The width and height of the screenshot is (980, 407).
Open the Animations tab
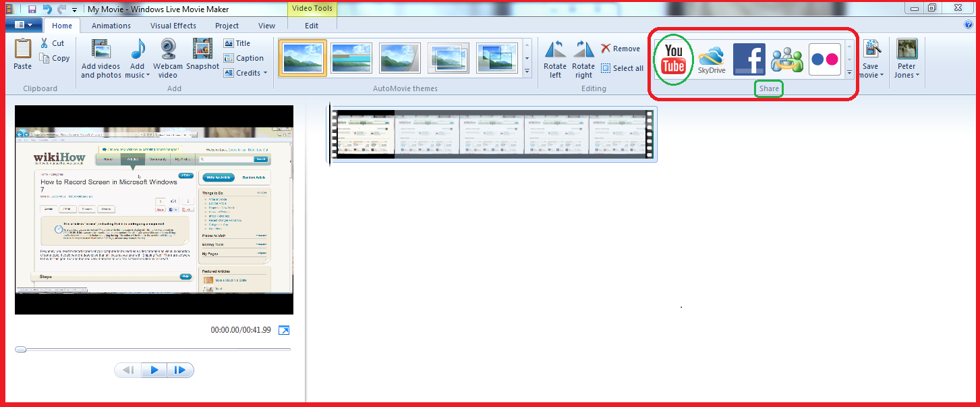tap(111, 26)
